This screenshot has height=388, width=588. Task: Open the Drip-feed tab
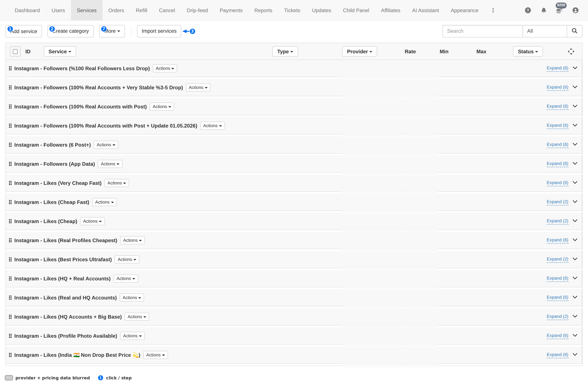[197, 10]
